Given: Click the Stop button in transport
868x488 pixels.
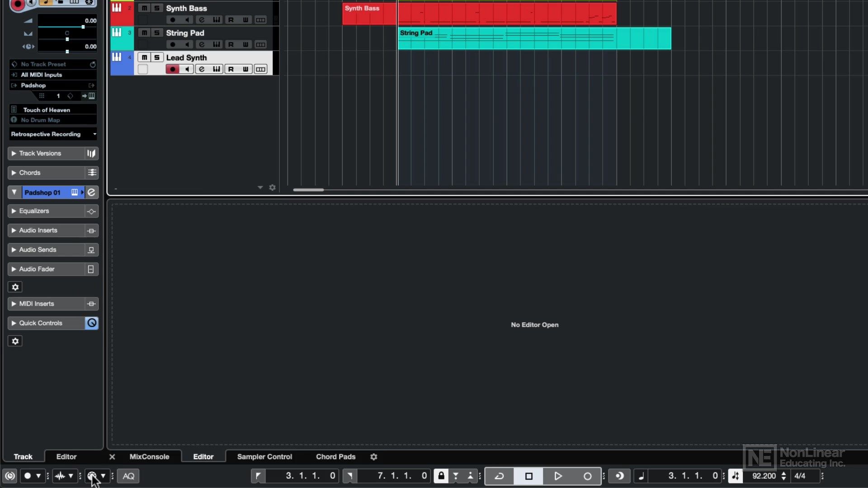Looking at the screenshot, I should (529, 476).
